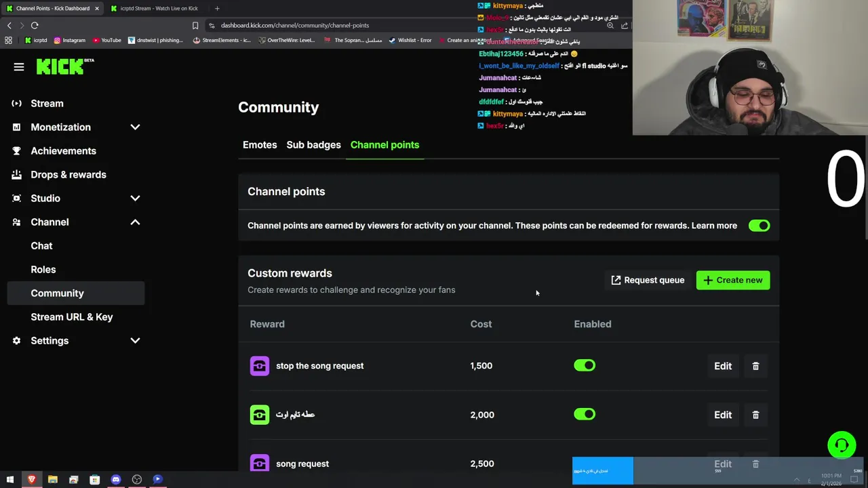The height and width of the screenshot is (488, 868).
Task: Click the 1,500 cost value
Action: [481, 366]
